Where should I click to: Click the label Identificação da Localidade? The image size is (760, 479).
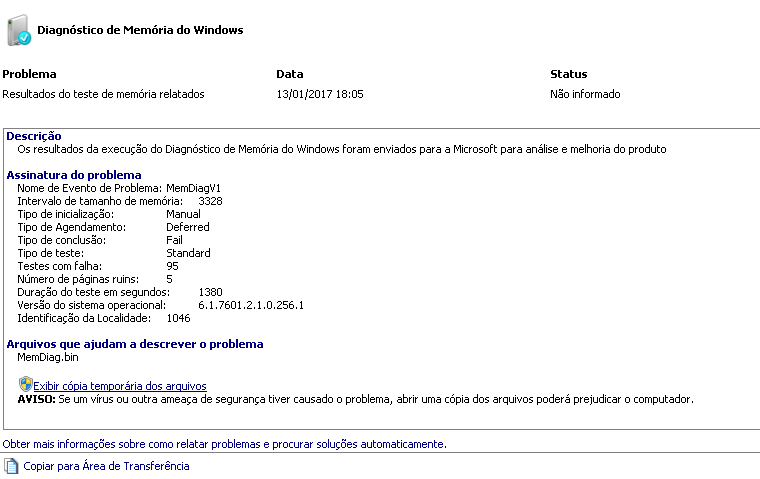click(x=84, y=319)
